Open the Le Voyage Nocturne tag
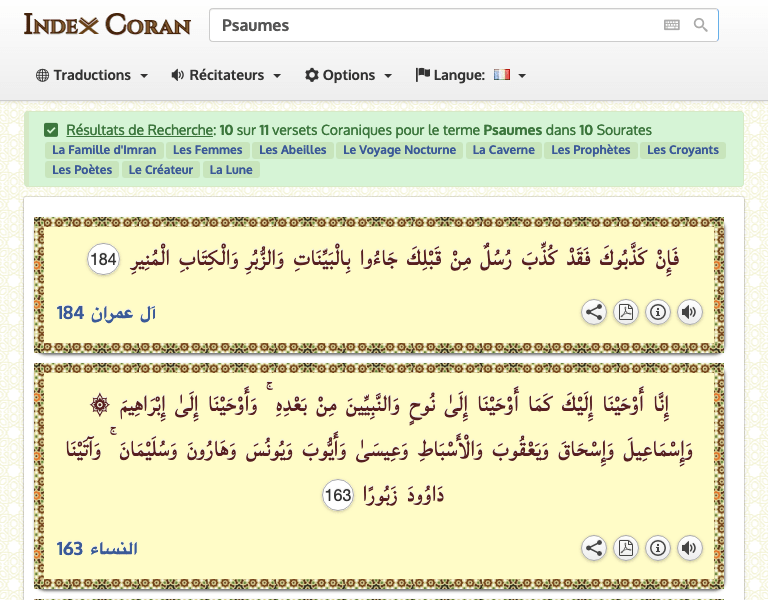768x600 pixels. [x=399, y=150]
